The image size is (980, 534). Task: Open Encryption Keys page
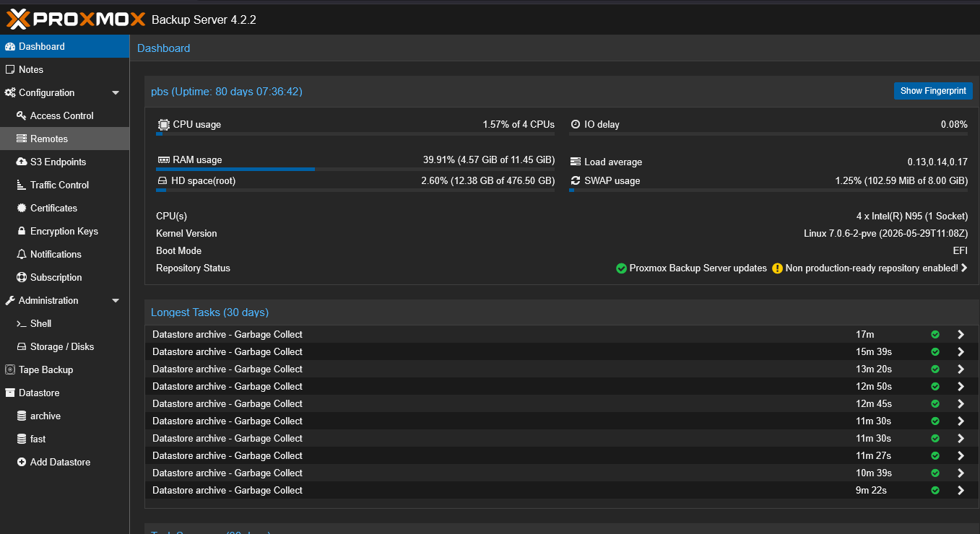coord(64,231)
